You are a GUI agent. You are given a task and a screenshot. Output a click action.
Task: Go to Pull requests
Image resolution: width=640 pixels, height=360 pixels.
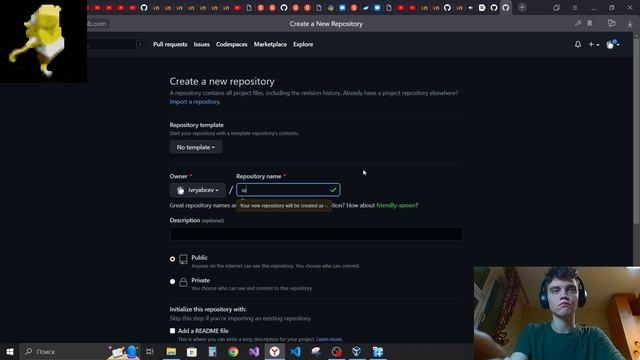170,44
